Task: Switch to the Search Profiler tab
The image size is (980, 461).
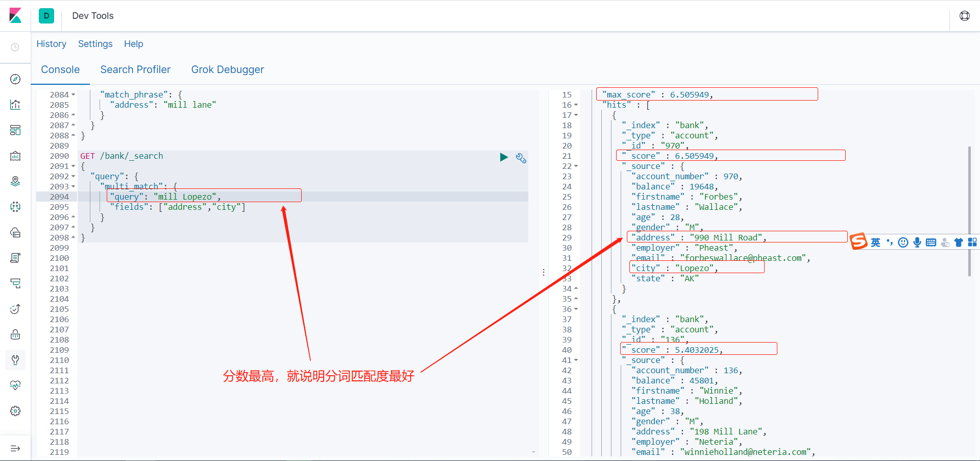Action: tap(135, 69)
